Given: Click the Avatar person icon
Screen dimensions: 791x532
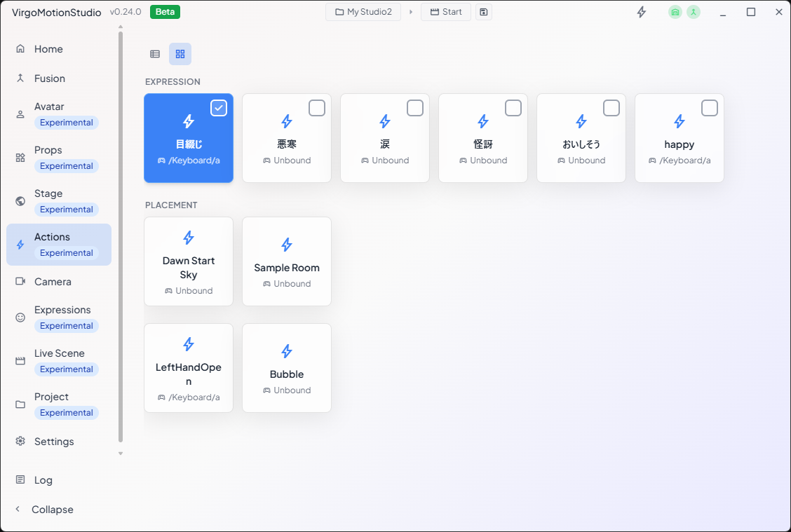Looking at the screenshot, I should (x=20, y=114).
